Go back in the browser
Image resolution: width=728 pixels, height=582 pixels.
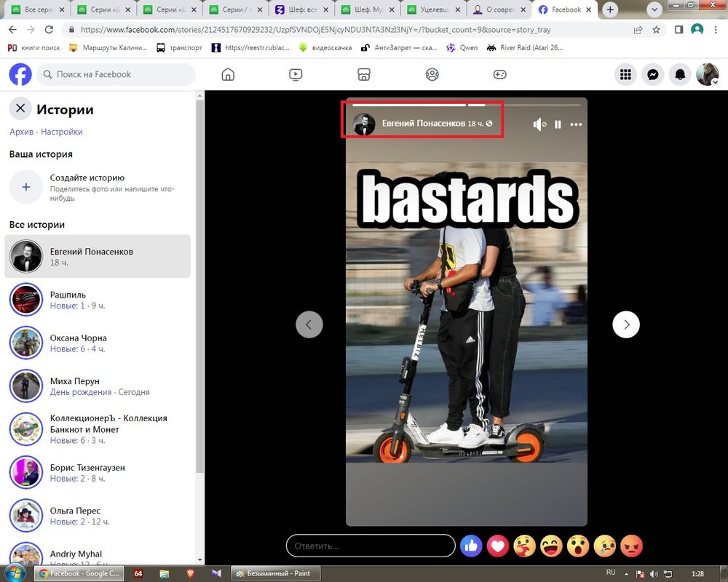(x=12, y=30)
